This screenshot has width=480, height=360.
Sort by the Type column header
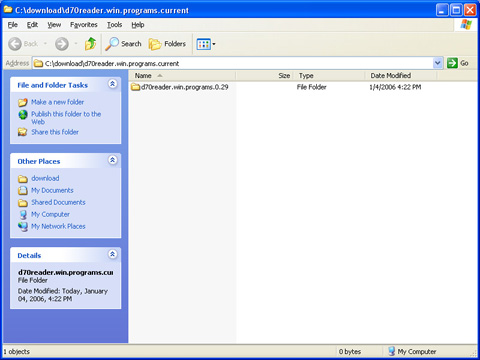[329, 76]
